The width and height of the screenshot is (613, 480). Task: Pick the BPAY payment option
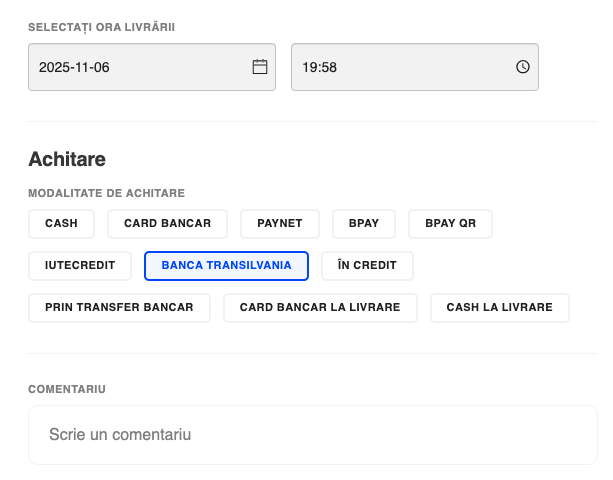tap(364, 223)
